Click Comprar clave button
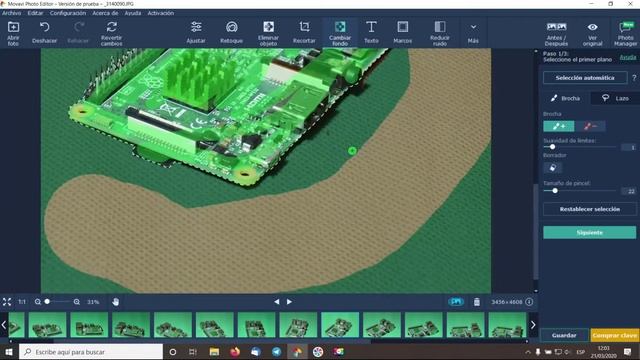This screenshot has height=360, width=640. (614, 335)
